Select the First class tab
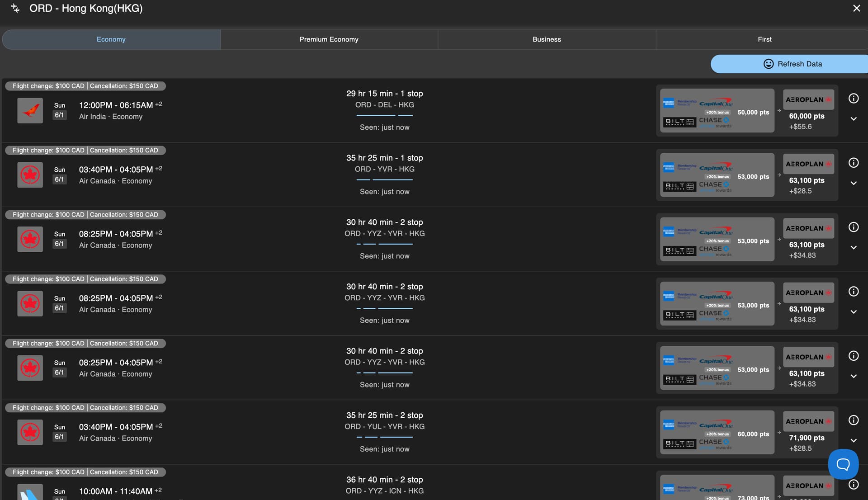The image size is (868, 500). 764,39
